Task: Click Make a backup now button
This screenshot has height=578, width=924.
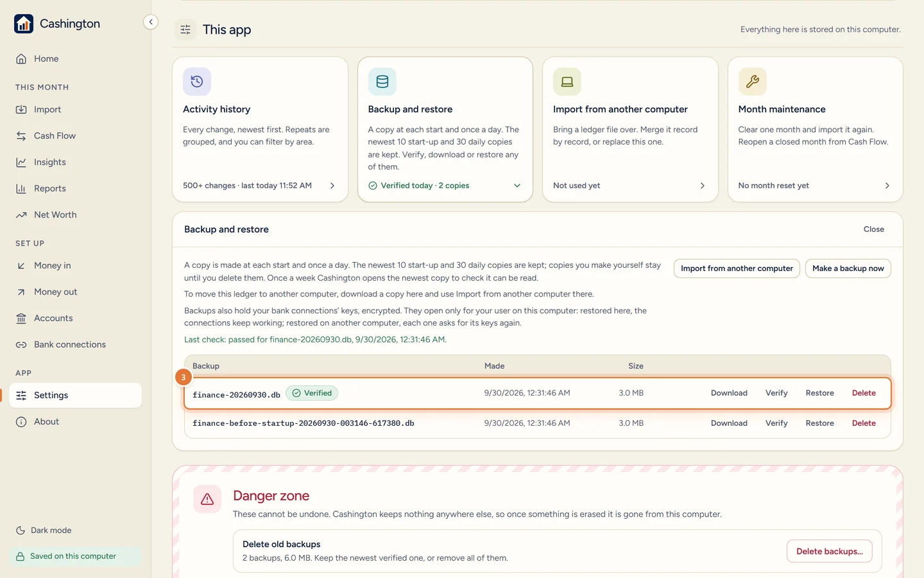Action: (x=848, y=268)
